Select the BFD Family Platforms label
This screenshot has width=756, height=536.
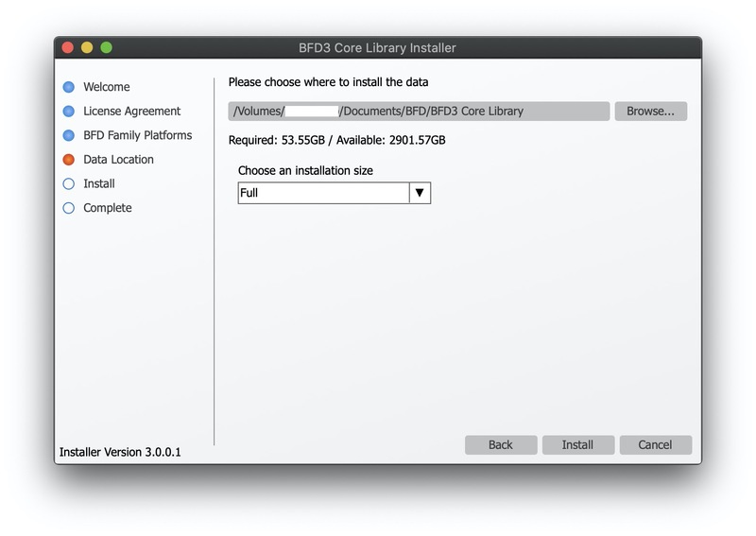[x=137, y=135]
